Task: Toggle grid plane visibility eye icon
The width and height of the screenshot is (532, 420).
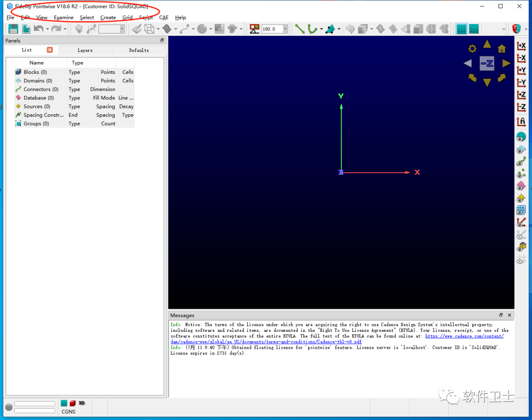Action: click(x=521, y=210)
